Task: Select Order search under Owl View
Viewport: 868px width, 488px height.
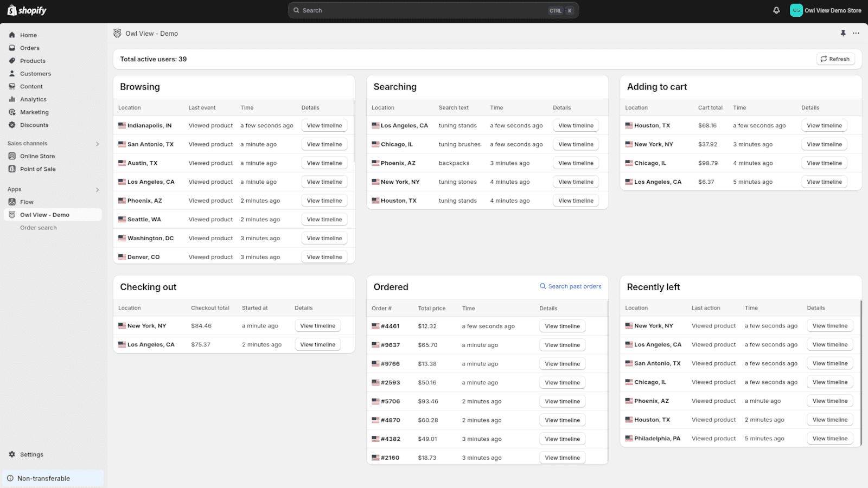Action: pyautogui.click(x=38, y=227)
